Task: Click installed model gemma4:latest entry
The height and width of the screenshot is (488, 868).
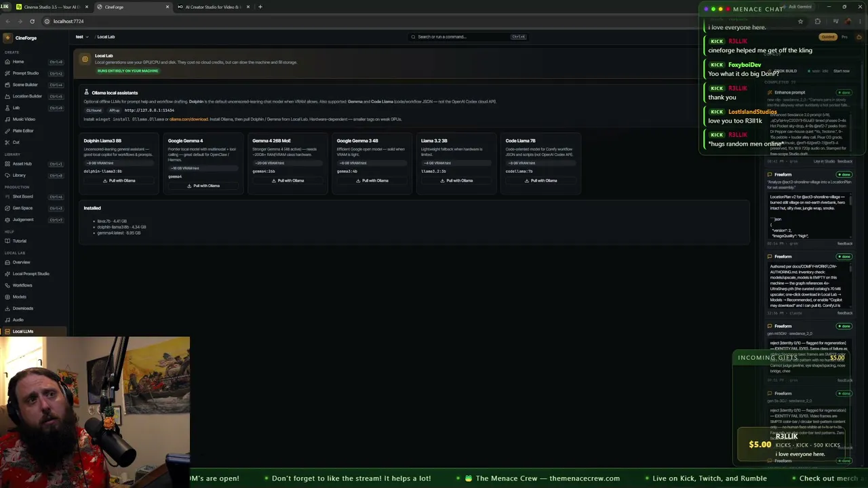Action: 119,233
